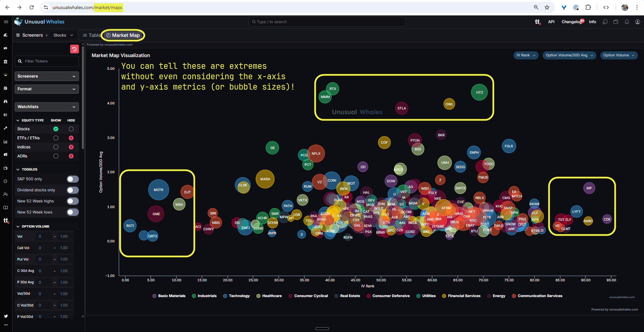
Task: Select Hide radio for Indices
Action: pos(71,147)
